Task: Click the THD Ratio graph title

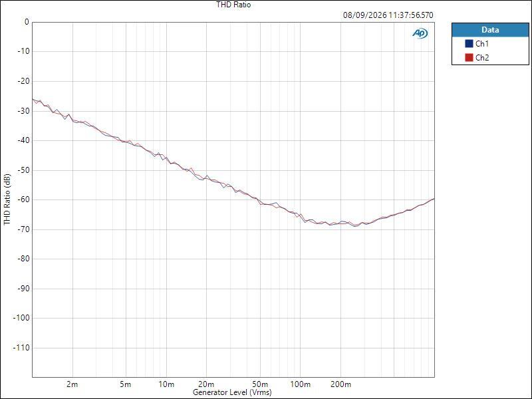Action: (x=233, y=5)
